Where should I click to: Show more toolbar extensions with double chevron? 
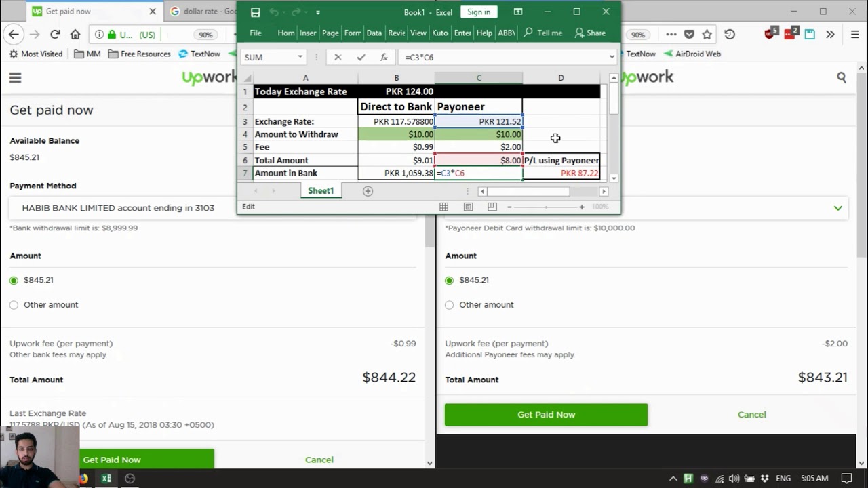point(830,34)
